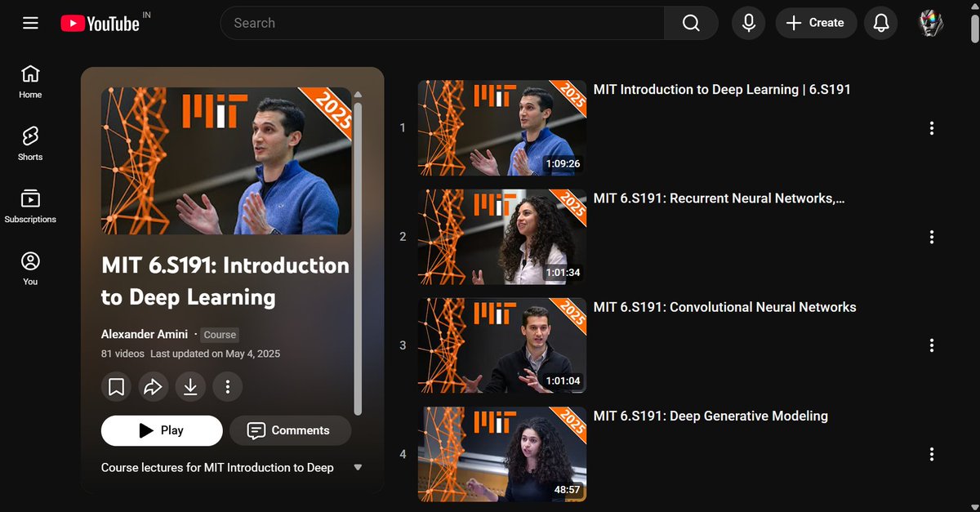This screenshot has height=512, width=980.
Task: Go to Home in sidebar
Action: coord(30,82)
